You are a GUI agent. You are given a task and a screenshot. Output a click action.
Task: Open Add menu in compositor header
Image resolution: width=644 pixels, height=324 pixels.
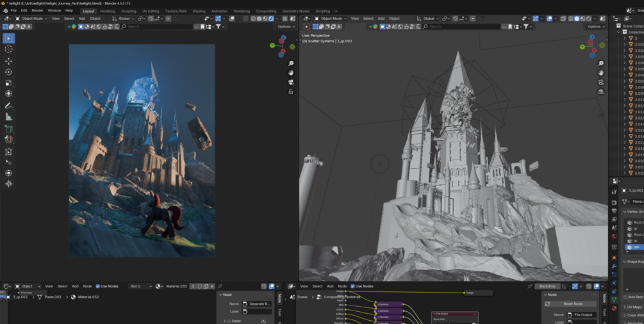coord(330,286)
